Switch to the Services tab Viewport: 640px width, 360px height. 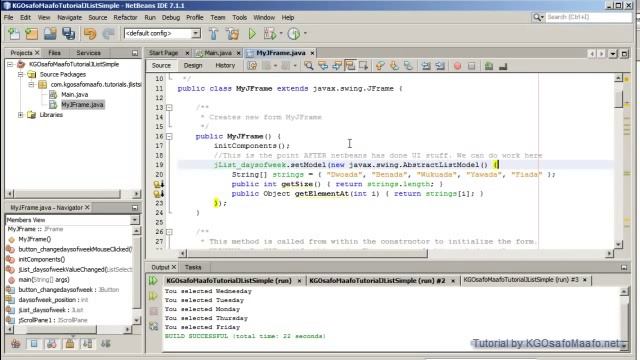click(x=88, y=53)
